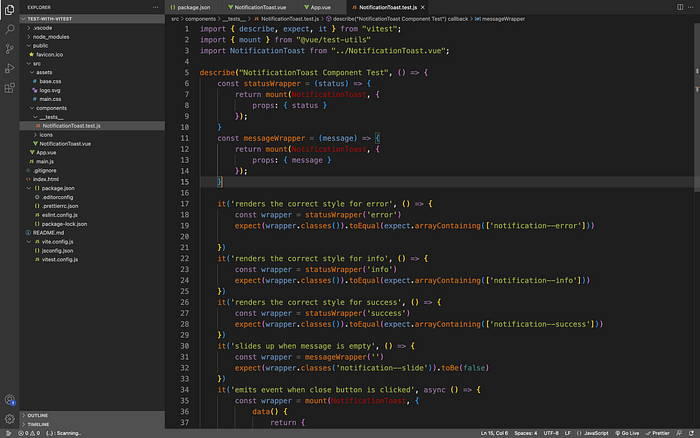The image size is (700, 438).
Task: Open App.vue in explorer tree
Action: click(x=92, y=152)
